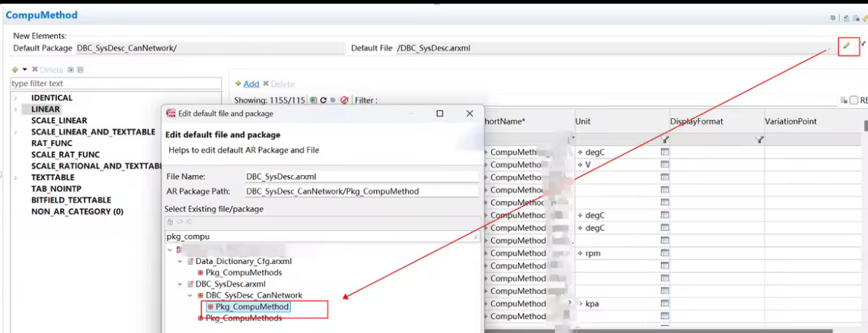Select Pkg_CompuMethods under Data_Dictionary_Cfg.arxml

pyautogui.click(x=243, y=273)
